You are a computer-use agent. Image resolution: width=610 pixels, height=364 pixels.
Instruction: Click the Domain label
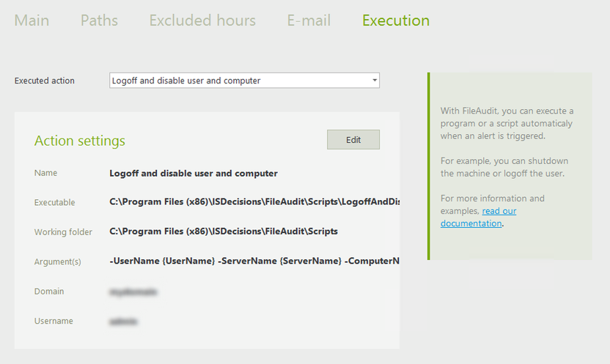(49, 291)
